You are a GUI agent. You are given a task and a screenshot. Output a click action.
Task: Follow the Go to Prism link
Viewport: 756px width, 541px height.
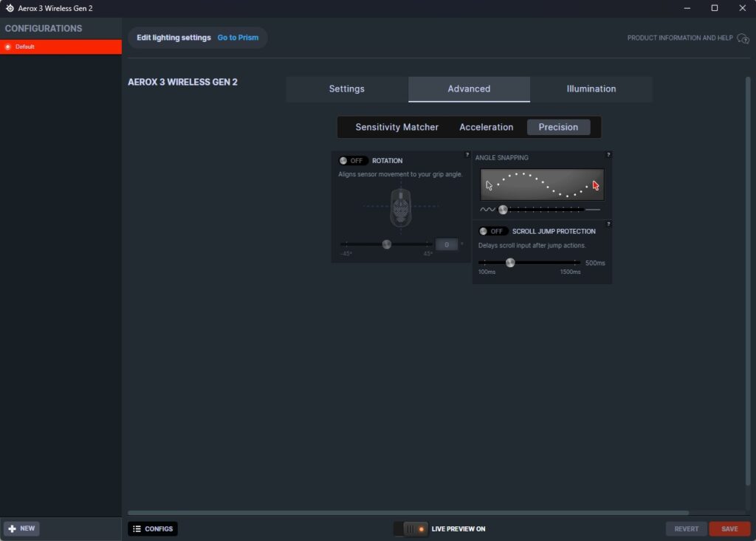coord(238,38)
